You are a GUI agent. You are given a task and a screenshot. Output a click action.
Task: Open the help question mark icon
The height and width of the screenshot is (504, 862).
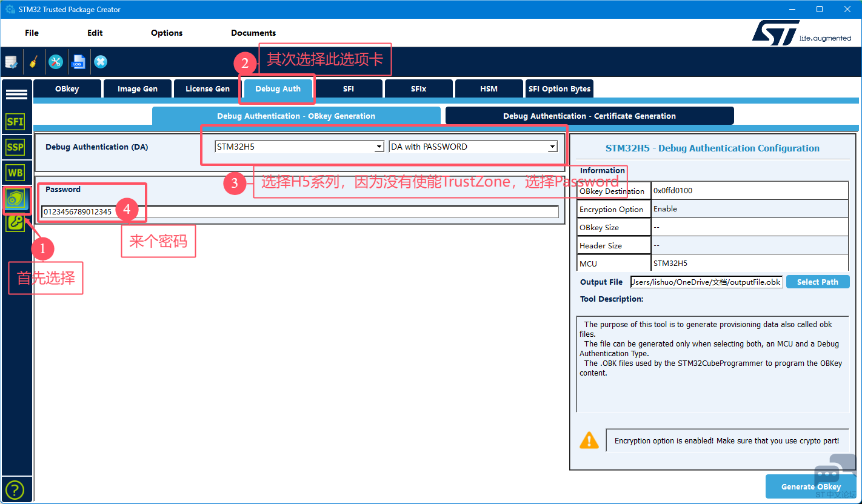15,489
